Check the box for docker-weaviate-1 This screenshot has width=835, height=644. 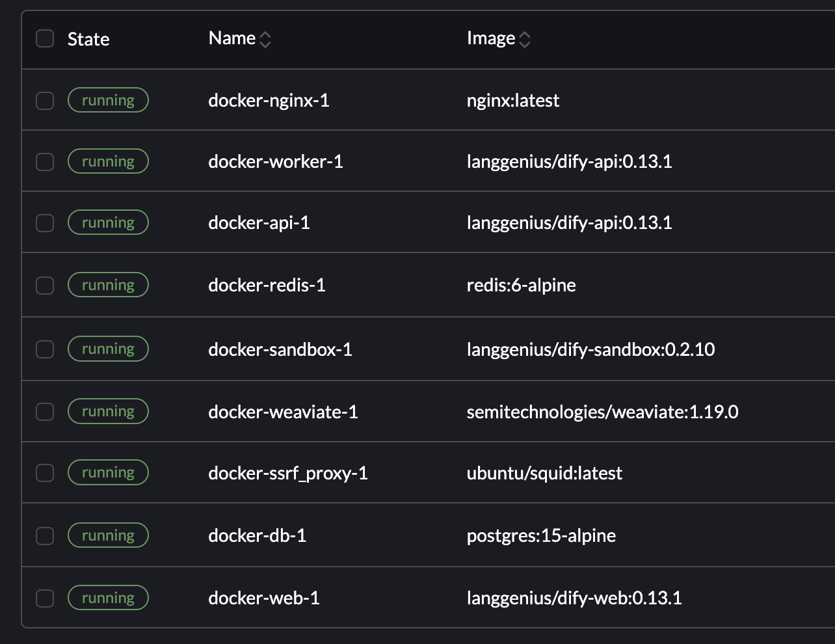click(x=45, y=412)
